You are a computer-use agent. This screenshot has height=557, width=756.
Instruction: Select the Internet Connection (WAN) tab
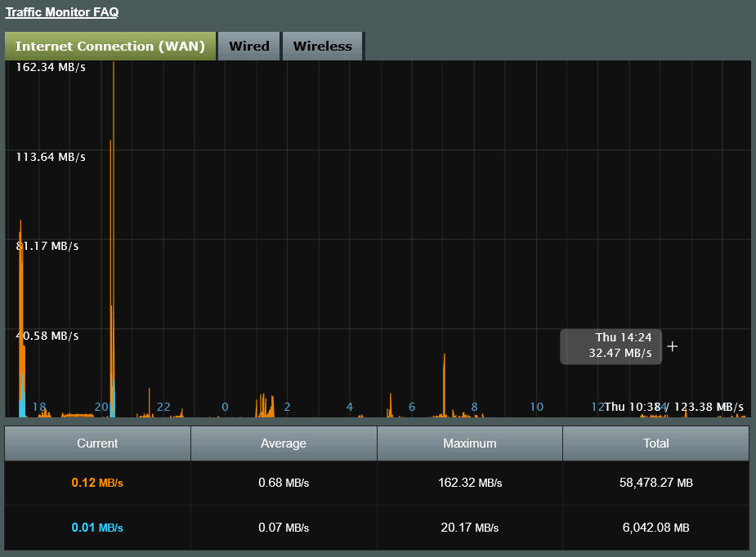coord(110,47)
